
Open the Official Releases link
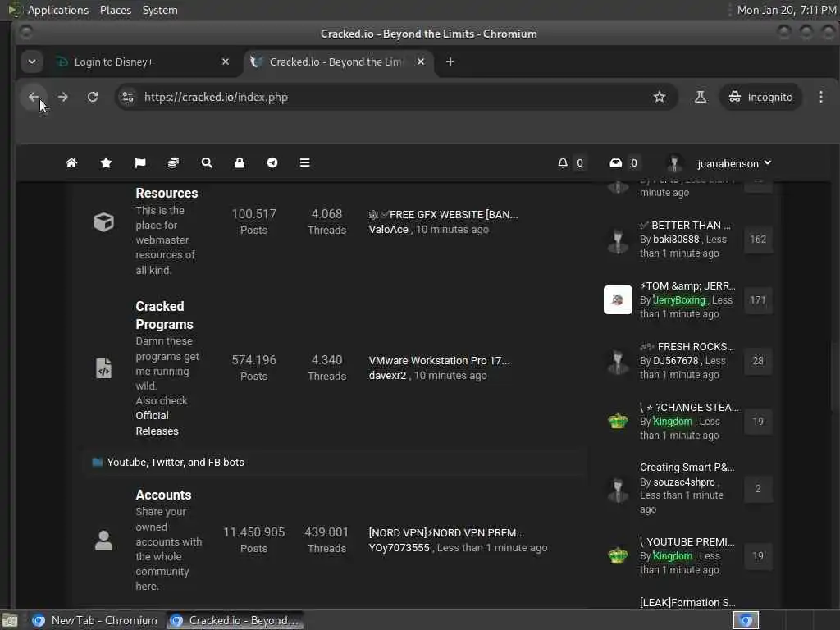[157, 423]
